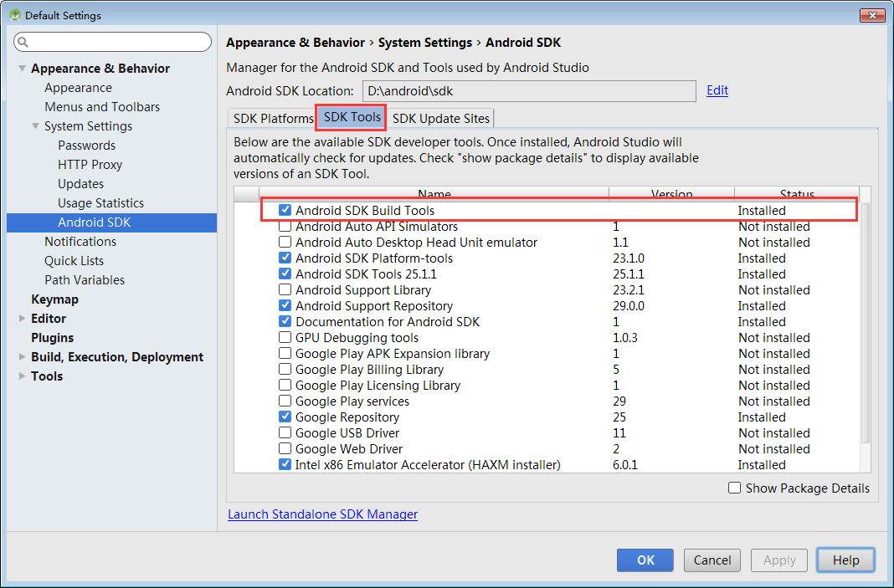The width and height of the screenshot is (894, 588).
Task: Enable the Show Package Details checkbox
Action: click(x=734, y=488)
